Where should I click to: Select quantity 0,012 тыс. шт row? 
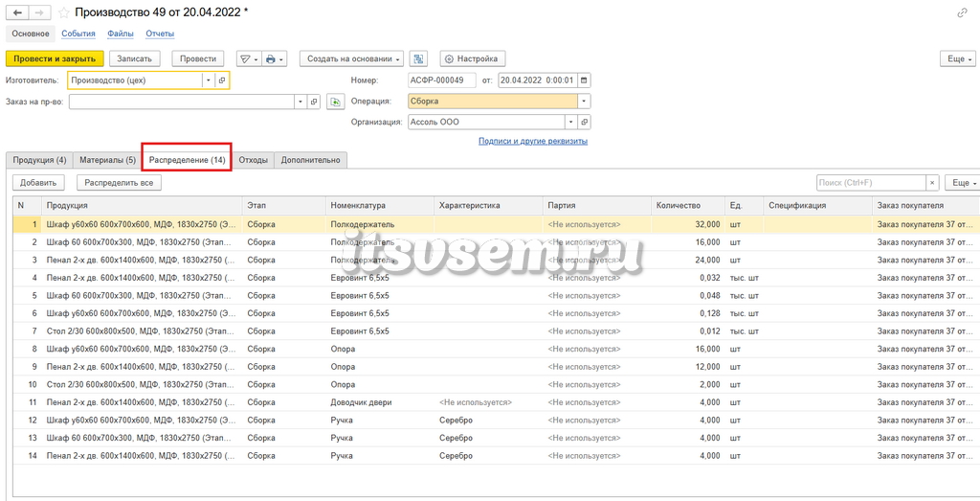click(687, 330)
